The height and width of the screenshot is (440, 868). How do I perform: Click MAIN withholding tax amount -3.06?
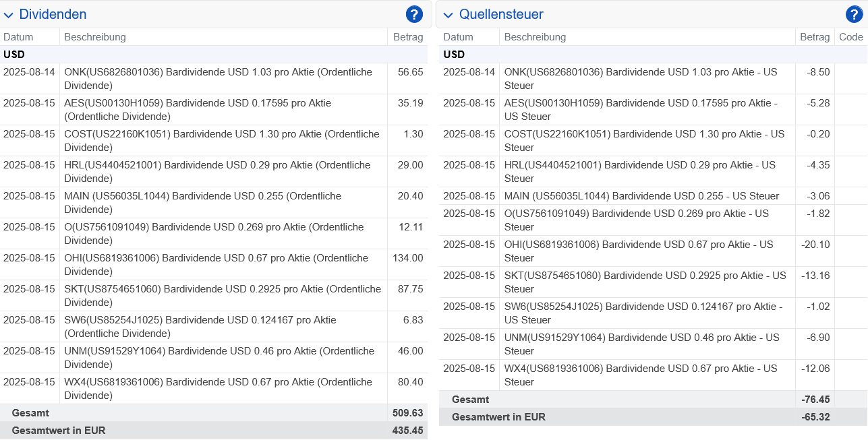[817, 196]
